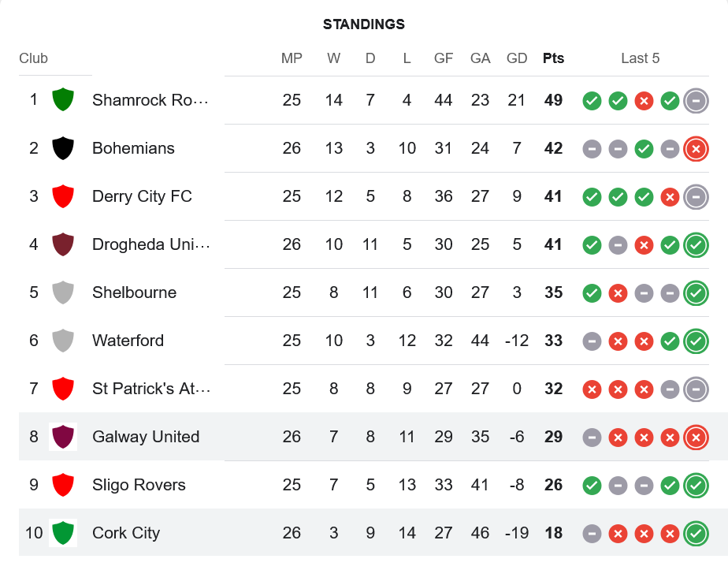This screenshot has height=570, width=728.
Task: Open the Derry City FC team link
Action: pyautogui.click(x=142, y=196)
